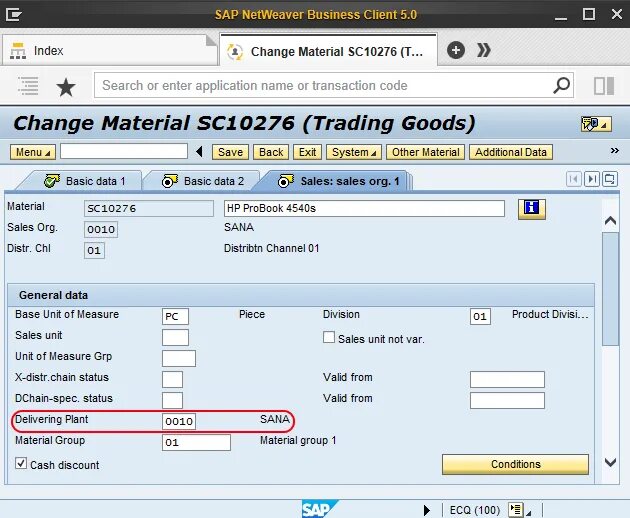The height and width of the screenshot is (518, 630).
Task: Expand the toolbar overflow chevron
Action: point(615,151)
